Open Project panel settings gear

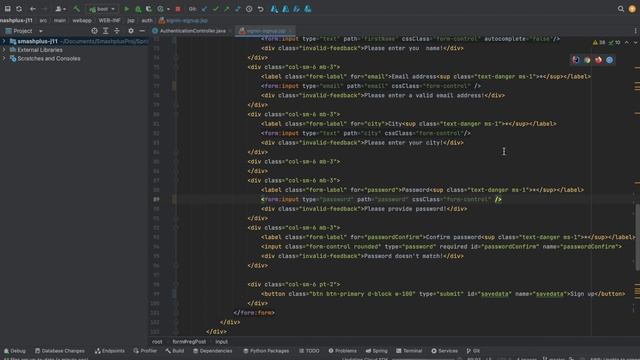tap(131, 31)
